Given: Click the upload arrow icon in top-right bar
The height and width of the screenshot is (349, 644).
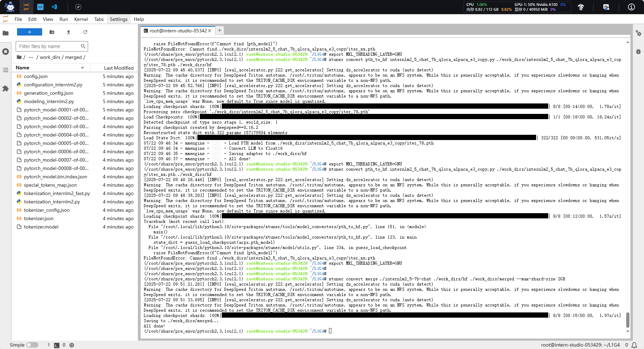Looking at the screenshot, I should (x=581, y=7).
